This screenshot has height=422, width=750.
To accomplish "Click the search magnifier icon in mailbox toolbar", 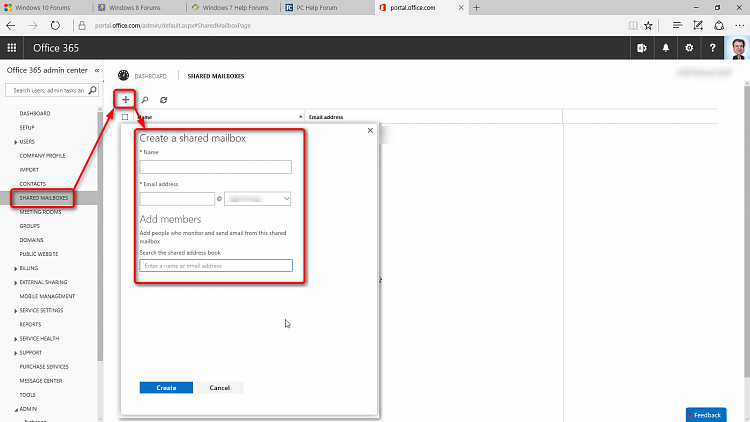I will (x=145, y=100).
